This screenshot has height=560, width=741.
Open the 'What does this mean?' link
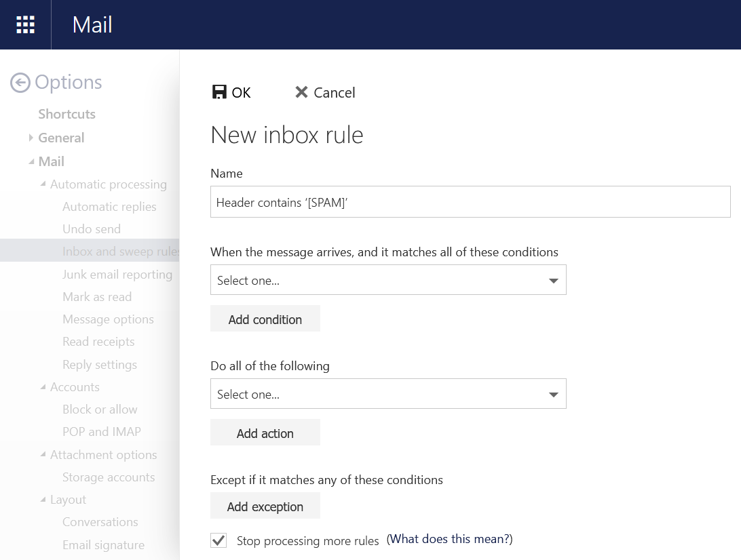pyautogui.click(x=449, y=539)
